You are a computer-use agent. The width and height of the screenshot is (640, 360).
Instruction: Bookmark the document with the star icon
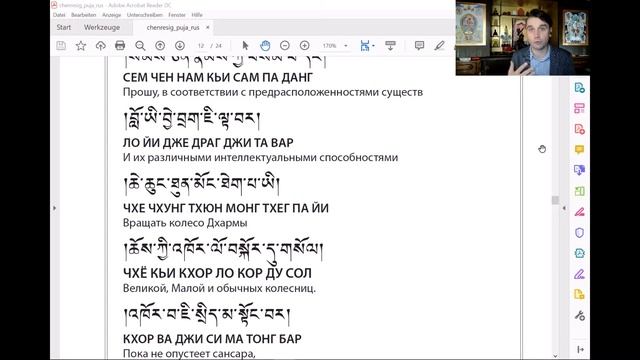[81, 45]
